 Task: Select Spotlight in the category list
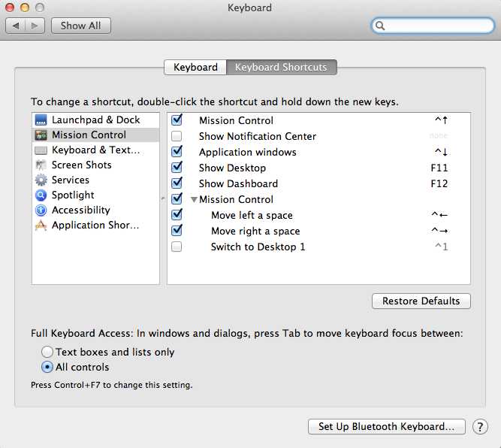96,195
